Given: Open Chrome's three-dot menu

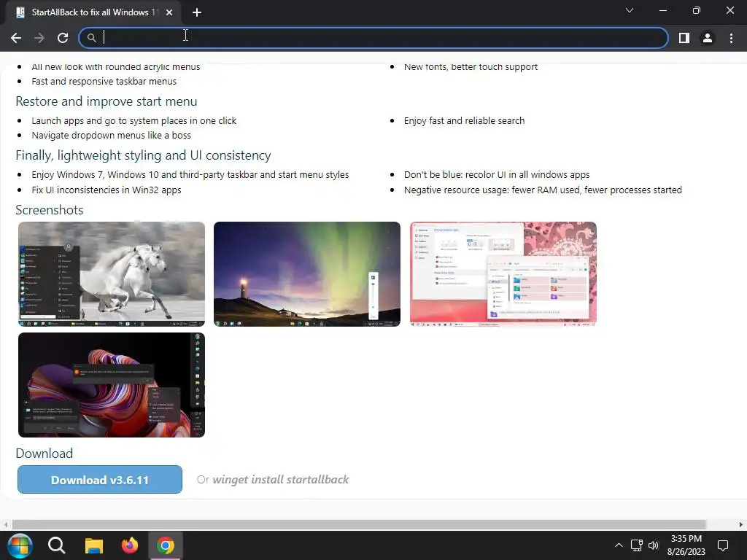Looking at the screenshot, I should click(x=731, y=38).
